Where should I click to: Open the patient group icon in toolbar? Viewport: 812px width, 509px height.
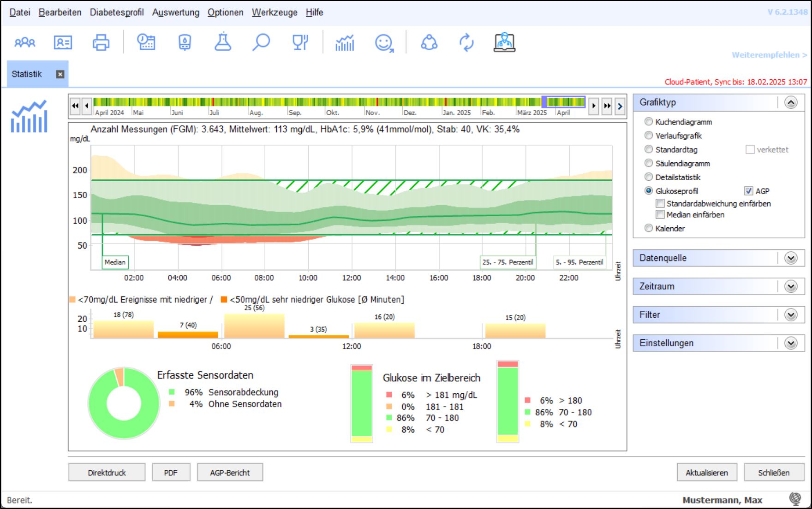pyautogui.click(x=25, y=43)
